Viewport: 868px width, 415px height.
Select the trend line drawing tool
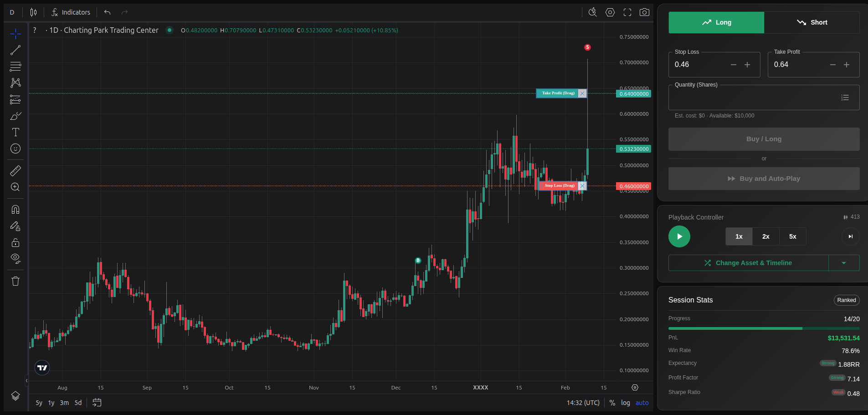(15, 50)
